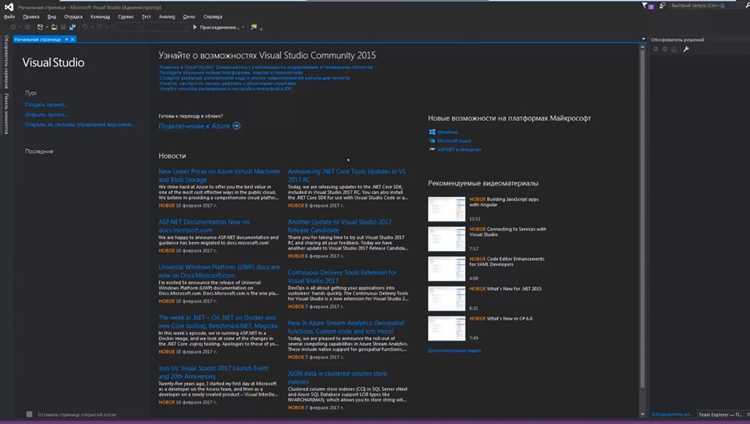750x424 pixels.
Task: Open the Toolbox side tab
Action: coord(6,114)
